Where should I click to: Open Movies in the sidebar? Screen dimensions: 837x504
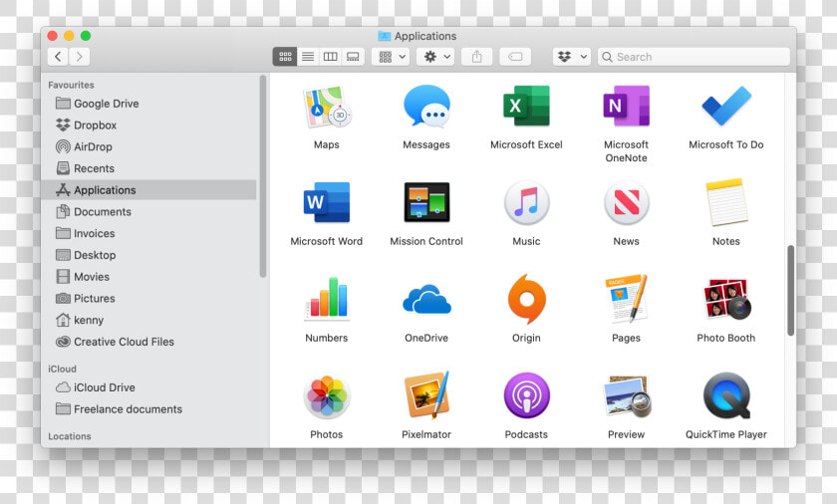[x=149, y=277]
